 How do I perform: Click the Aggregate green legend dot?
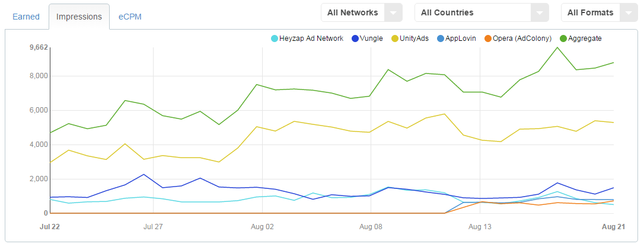(x=563, y=39)
